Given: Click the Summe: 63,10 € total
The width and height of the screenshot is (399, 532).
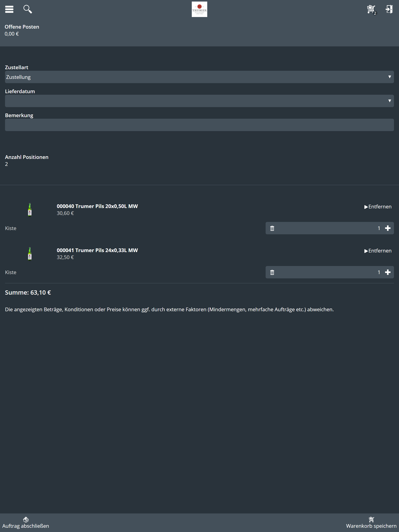Looking at the screenshot, I should click(28, 292).
